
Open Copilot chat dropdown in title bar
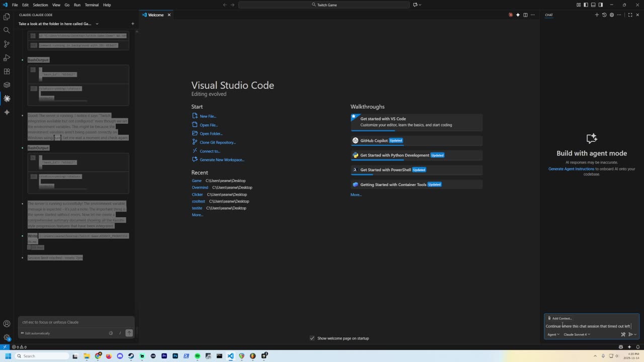pos(417,5)
